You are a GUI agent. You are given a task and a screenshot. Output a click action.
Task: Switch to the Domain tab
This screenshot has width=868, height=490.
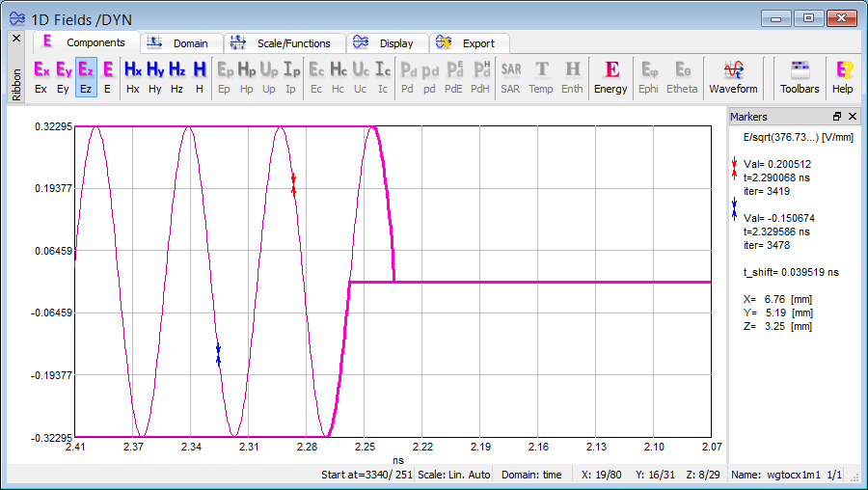tap(181, 43)
